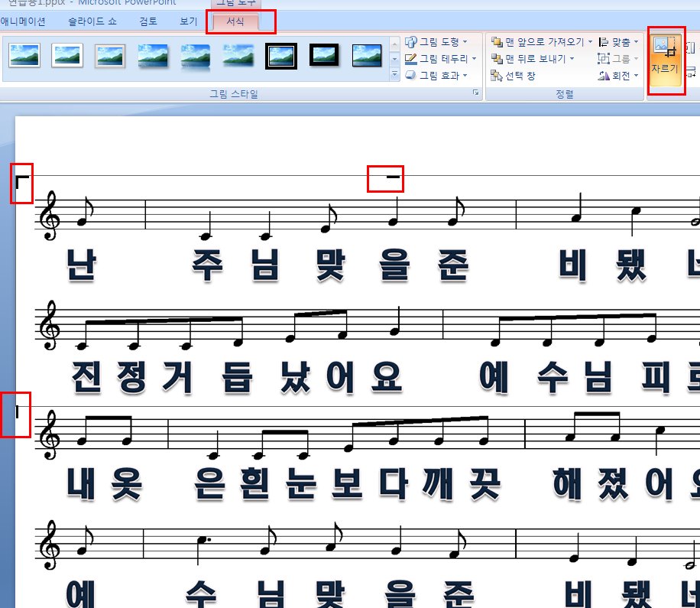This screenshot has height=608, width=700.
Task: Click the 그림 효과 effects icon
Action: (410, 76)
